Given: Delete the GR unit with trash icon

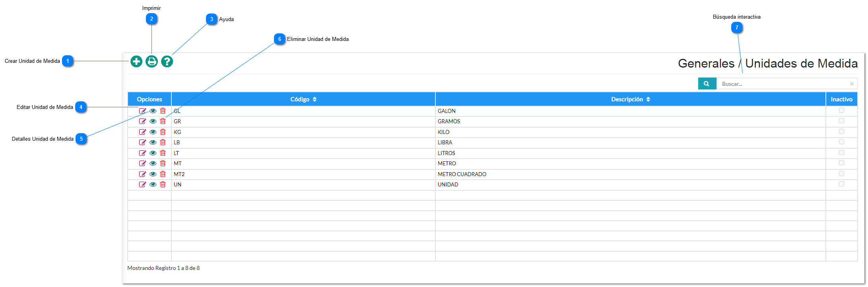Looking at the screenshot, I should 163,121.
